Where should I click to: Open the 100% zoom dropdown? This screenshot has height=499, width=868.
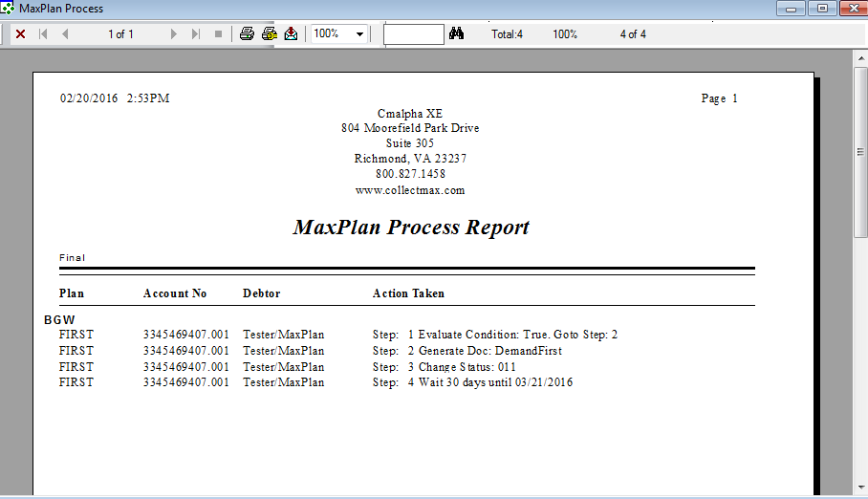[x=359, y=34]
